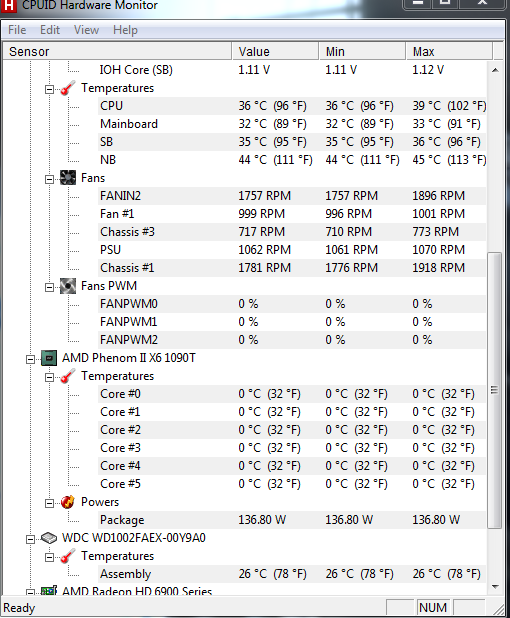510x618 pixels.
Task: Click the Ready status text
Action: (x=19, y=608)
